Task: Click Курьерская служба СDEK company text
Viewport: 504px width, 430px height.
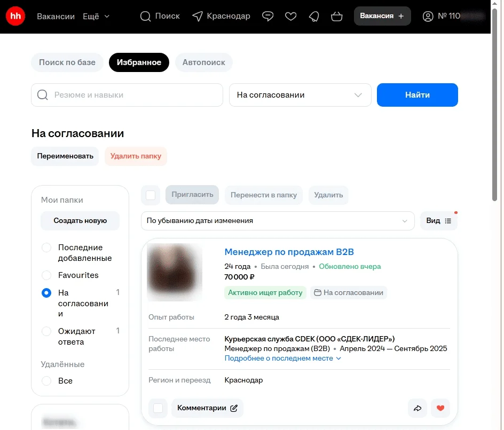Action: point(310,339)
